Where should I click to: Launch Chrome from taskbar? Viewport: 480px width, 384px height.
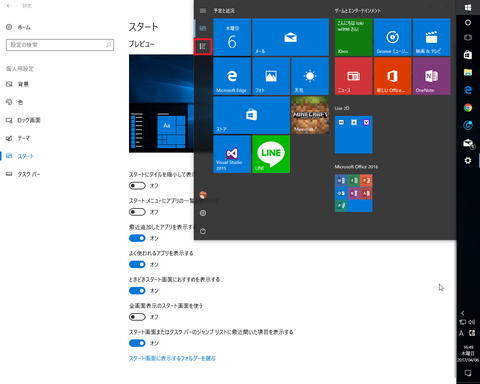468,107
